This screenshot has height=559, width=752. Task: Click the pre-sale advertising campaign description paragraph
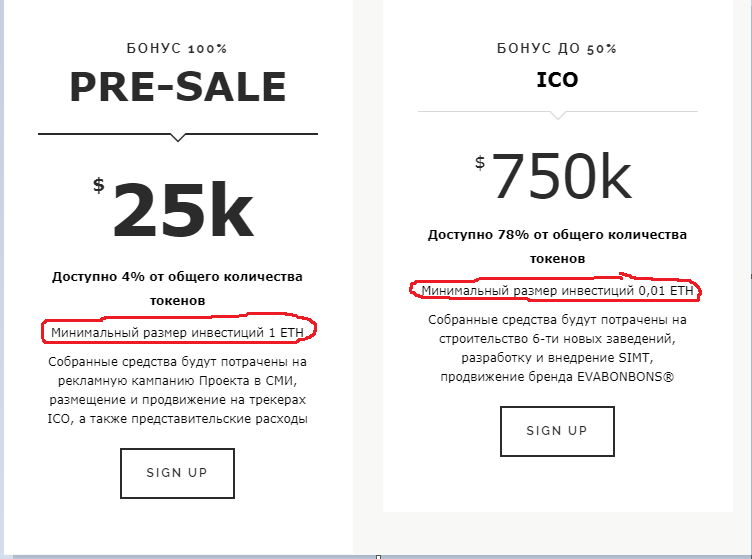point(177,390)
